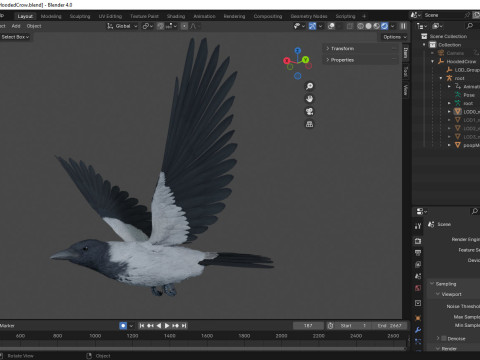Toggle show gizmo button
The width and height of the screenshot is (480, 360).
point(312,26)
